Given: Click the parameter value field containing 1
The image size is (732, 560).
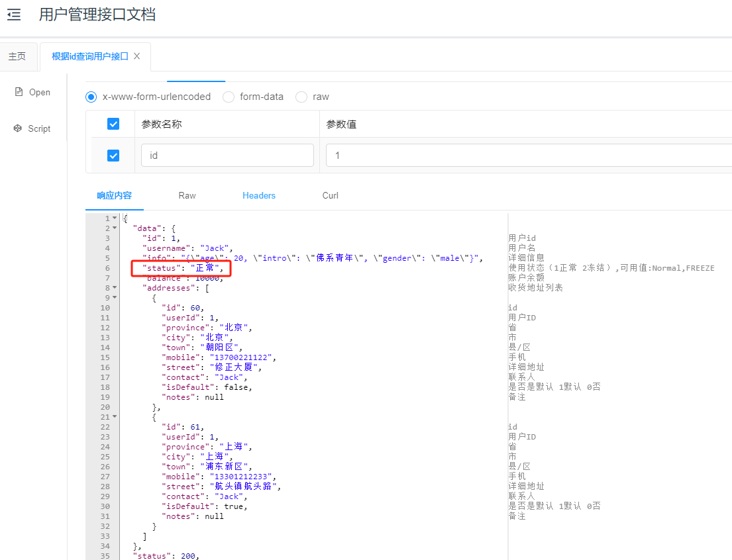Looking at the screenshot, I should [529, 156].
